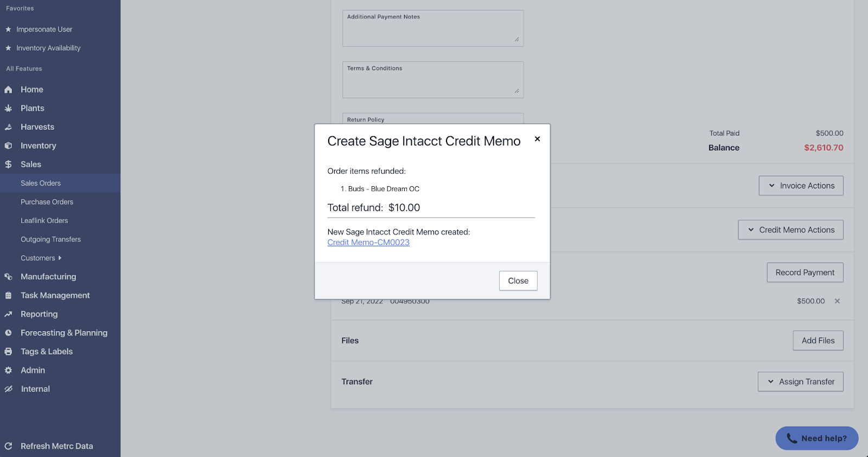This screenshot has height=457, width=868.
Task: Click the Admin gear icon
Action: 8,370
